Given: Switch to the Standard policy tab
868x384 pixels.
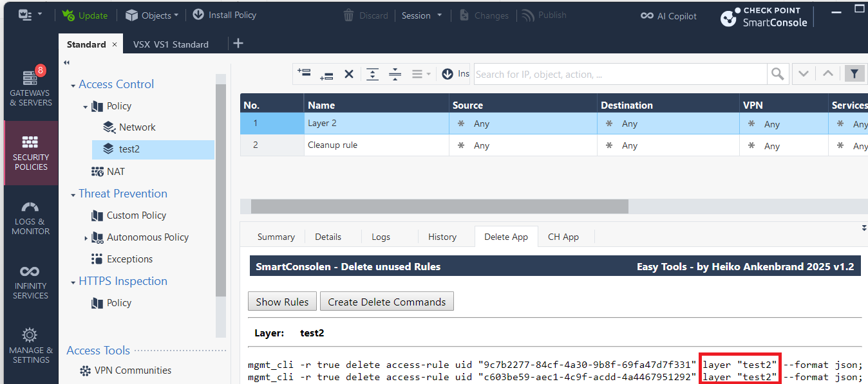Looking at the screenshot, I should point(86,44).
